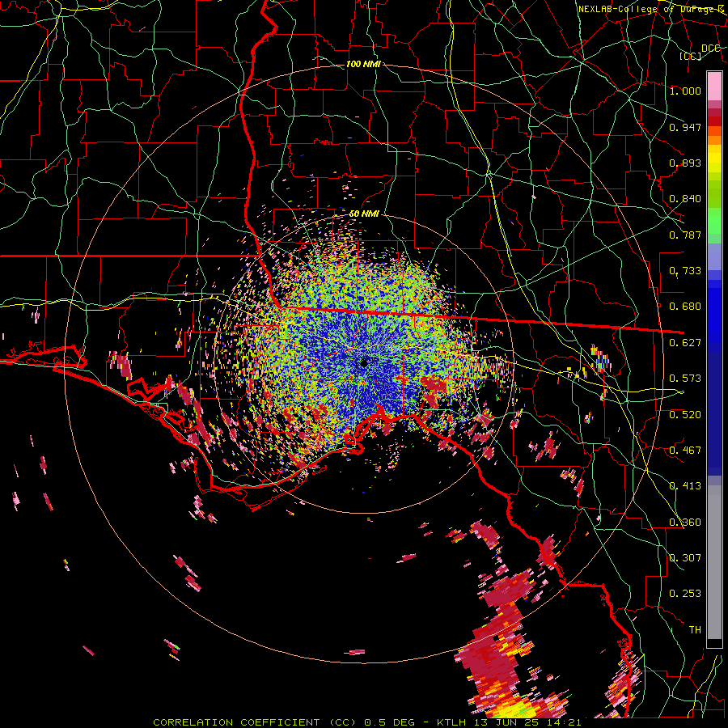
Task: Click the 0.787 legend value
Action: pyautogui.click(x=685, y=235)
